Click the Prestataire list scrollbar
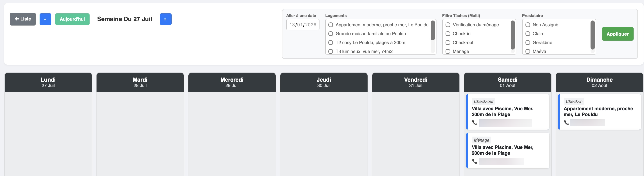 (592, 35)
